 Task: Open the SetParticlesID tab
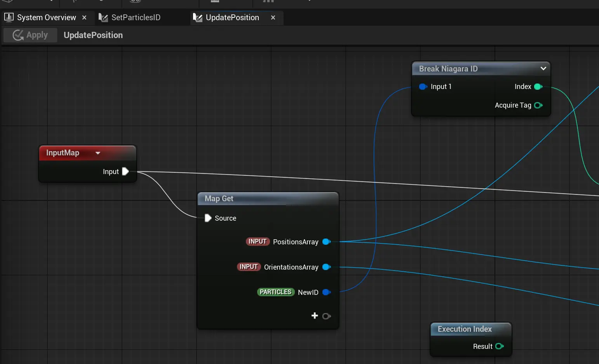[x=135, y=17]
